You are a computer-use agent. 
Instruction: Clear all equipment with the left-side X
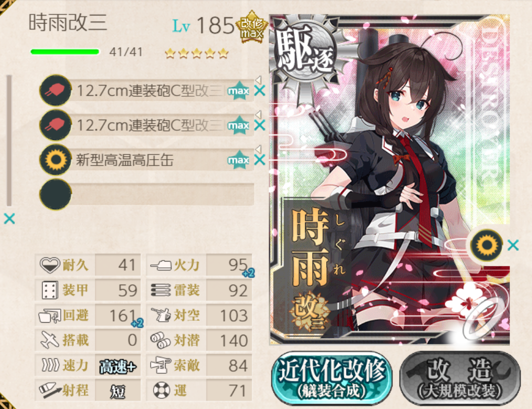10,219
